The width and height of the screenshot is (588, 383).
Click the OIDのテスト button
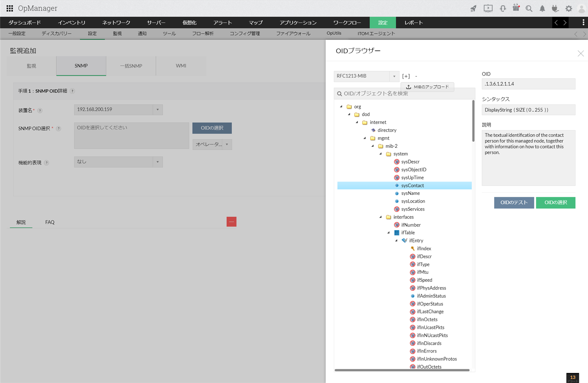coord(514,203)
